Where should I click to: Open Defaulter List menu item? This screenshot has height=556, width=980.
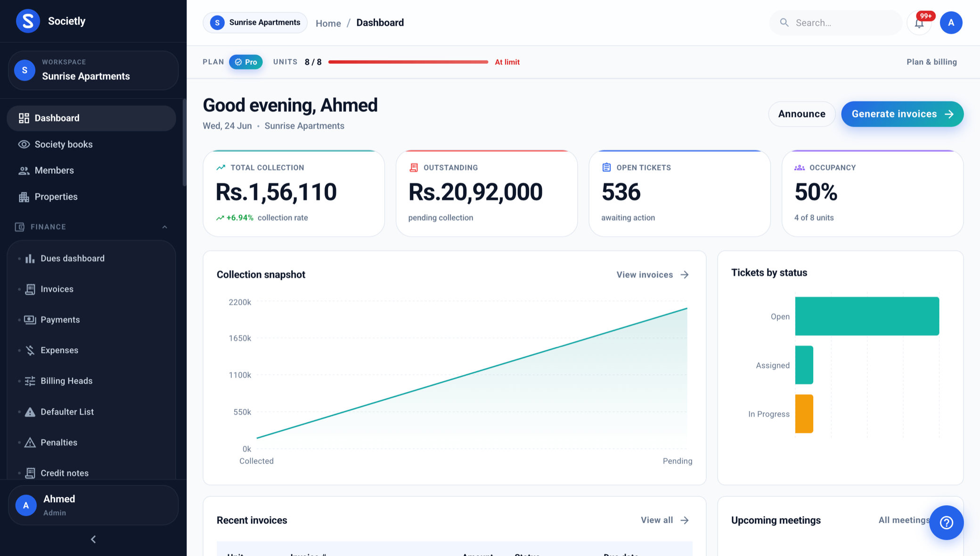click(x=91, y=412)
